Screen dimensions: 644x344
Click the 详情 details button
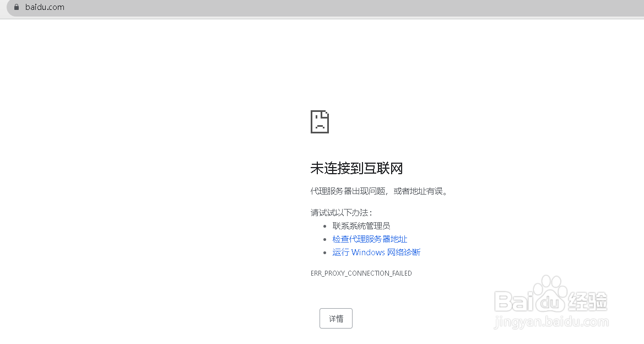(x=336, y=318)
